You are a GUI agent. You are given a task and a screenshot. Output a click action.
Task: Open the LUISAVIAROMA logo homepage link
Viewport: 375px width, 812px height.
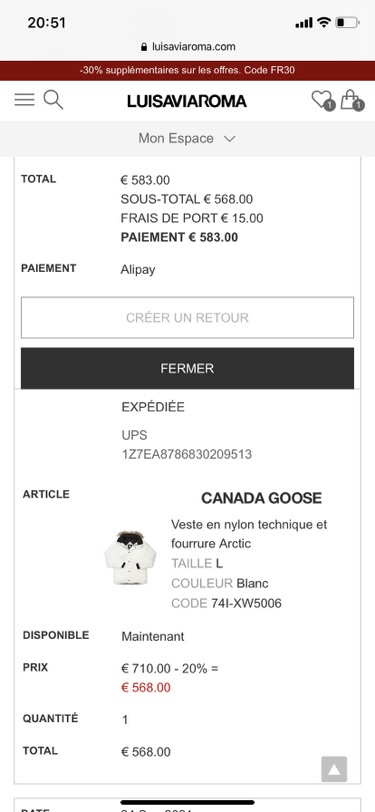(187, 100)
